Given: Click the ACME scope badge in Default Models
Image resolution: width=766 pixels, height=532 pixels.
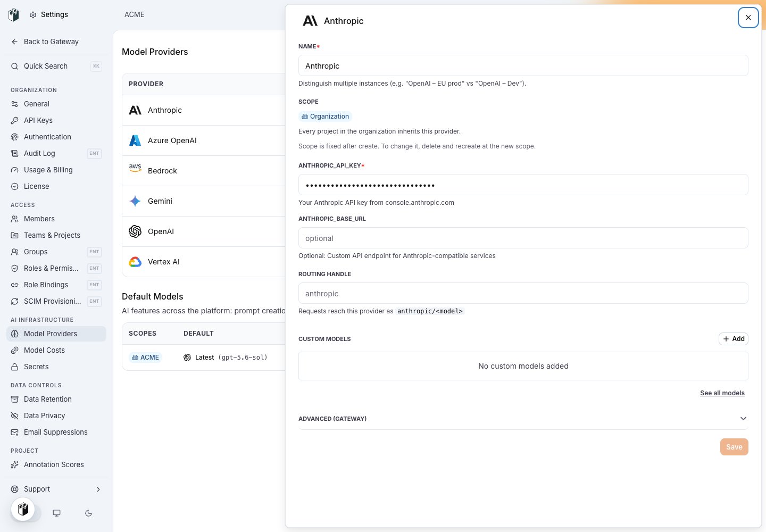Looking at the screenshot, I should 145,358.
